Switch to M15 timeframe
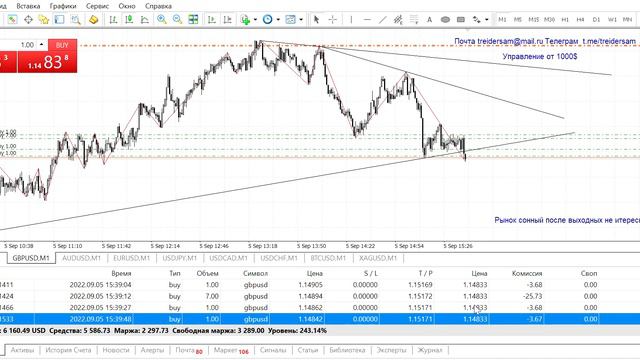 point(533,19)
